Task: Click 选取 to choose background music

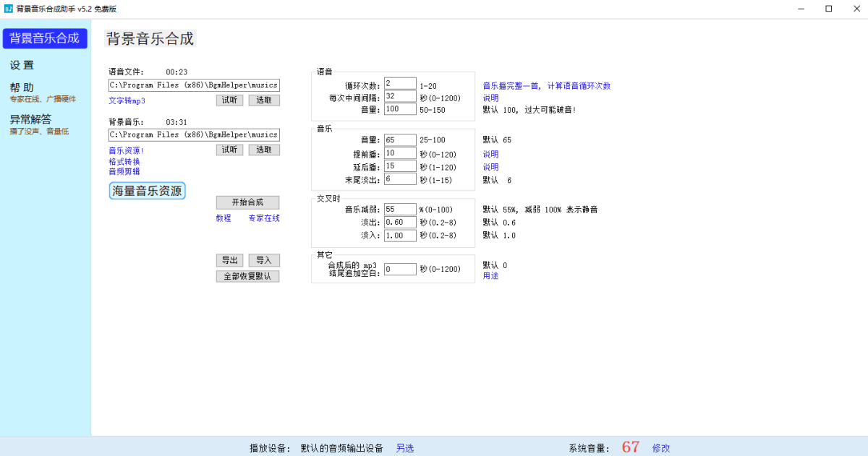Action: click(x=263, y=150)
